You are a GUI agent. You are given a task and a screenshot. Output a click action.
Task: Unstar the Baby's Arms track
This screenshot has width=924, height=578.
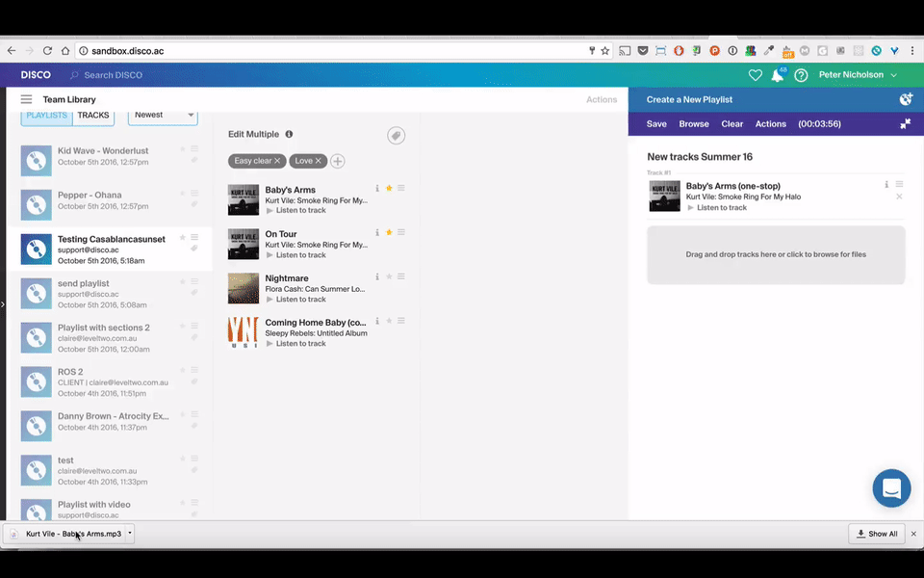click(389, 188)
